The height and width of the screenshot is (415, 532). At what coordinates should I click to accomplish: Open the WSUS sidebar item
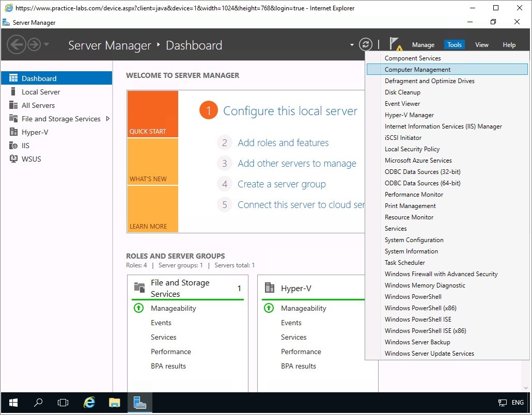click(x=31, y=159)
